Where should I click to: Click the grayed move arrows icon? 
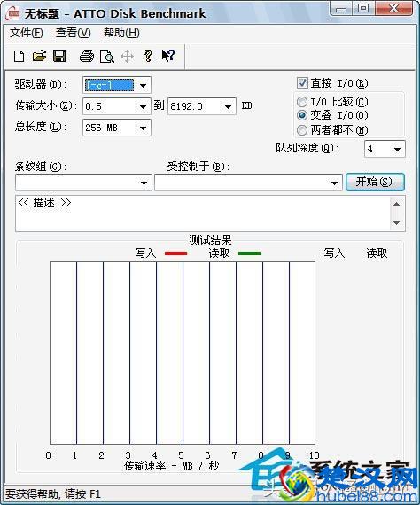128,57
